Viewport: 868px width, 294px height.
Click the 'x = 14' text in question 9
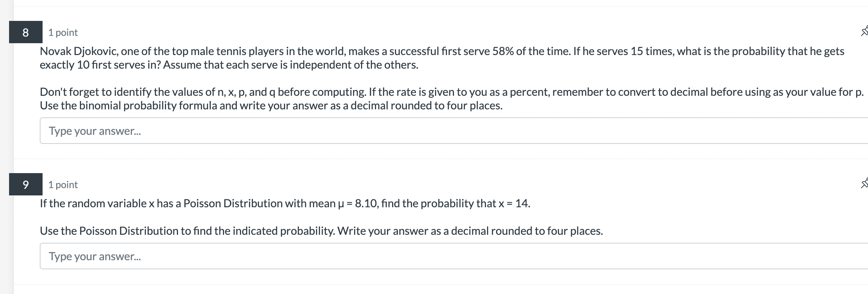[x=512, y=203]
